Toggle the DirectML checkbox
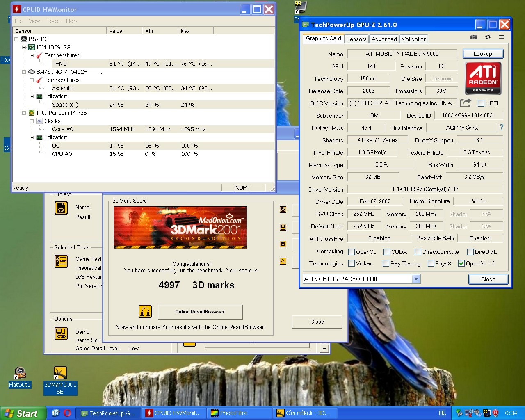 (470, 252)
